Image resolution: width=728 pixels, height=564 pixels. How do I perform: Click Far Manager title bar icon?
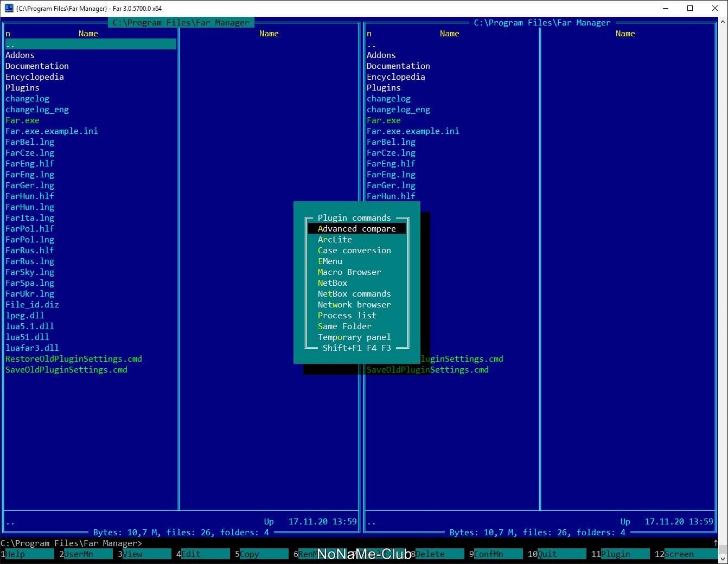point(9,8)
